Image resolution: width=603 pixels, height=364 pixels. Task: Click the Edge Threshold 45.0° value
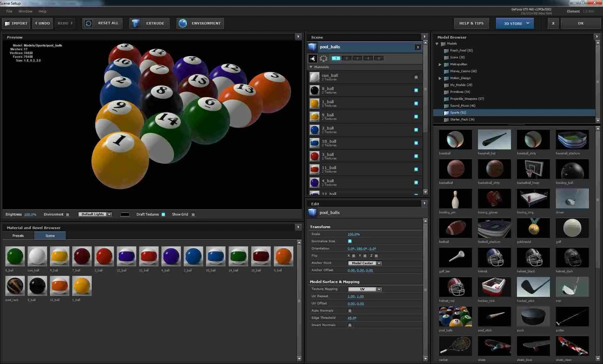352,318
